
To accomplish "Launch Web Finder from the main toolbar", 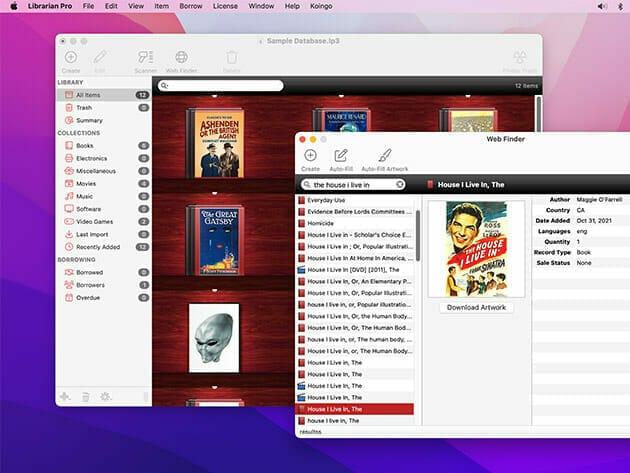I will [x=181, y=59].
